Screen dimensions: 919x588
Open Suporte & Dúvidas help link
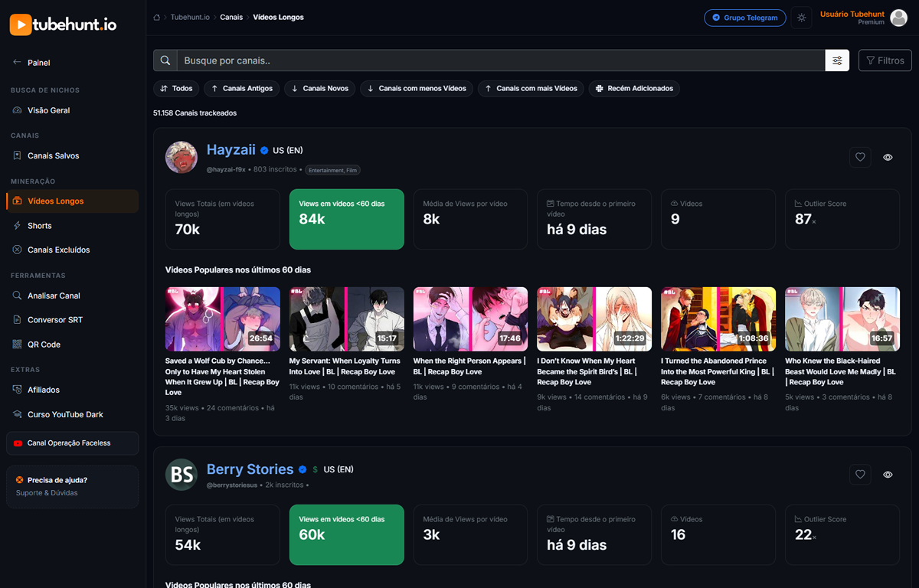[47, 493]
